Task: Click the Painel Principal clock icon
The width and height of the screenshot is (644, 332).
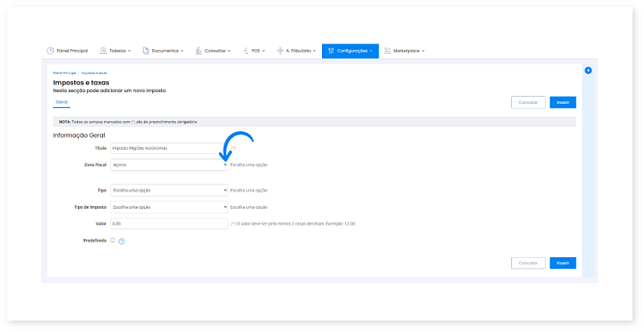Action: click(51, 51)
